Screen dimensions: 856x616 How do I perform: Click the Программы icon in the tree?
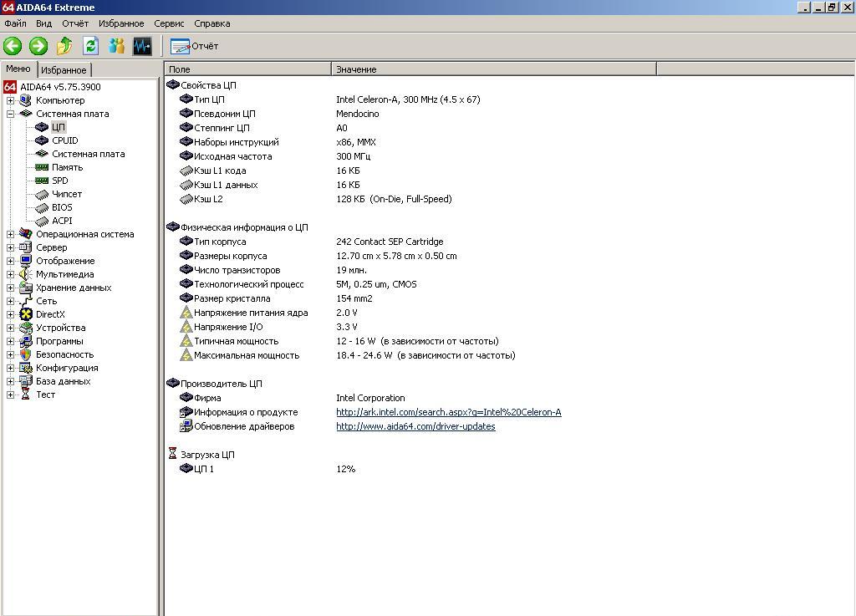point(26,341)
